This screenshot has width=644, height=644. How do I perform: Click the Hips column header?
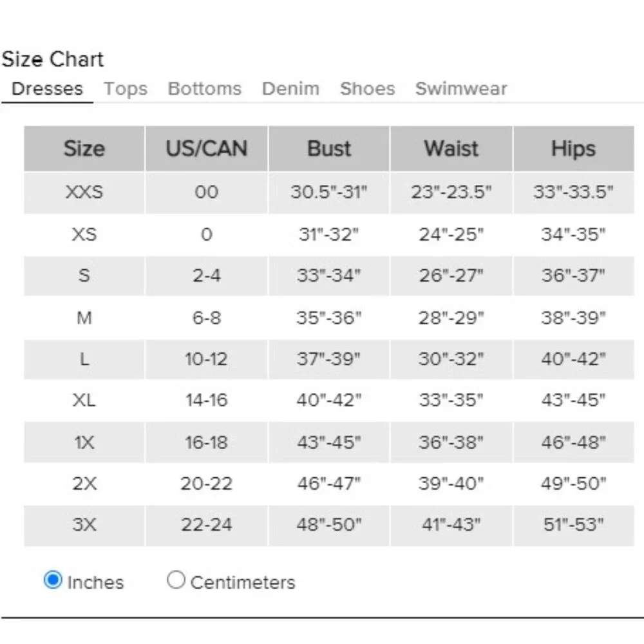573,149
